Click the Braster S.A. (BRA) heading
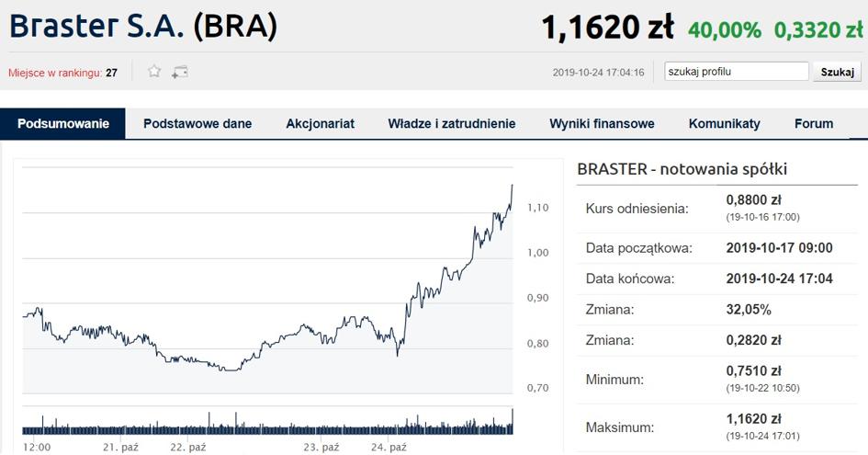868x455 pixels. (x=143, y=26)
